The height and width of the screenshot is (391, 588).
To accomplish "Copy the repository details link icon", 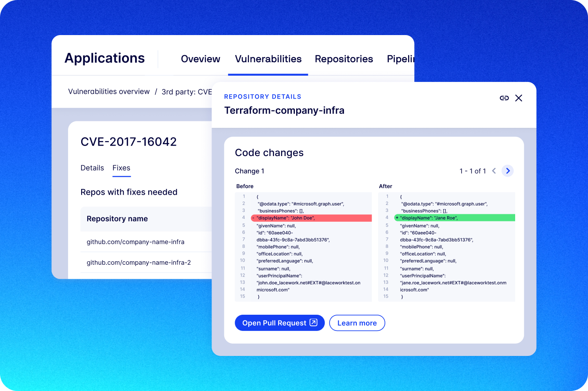I will click(x=504, y=98).
